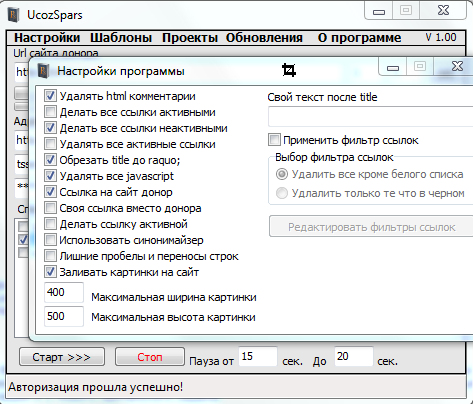
Task: Click 'Выбор фильтра ссылок' group label
Action: point(334,157)
